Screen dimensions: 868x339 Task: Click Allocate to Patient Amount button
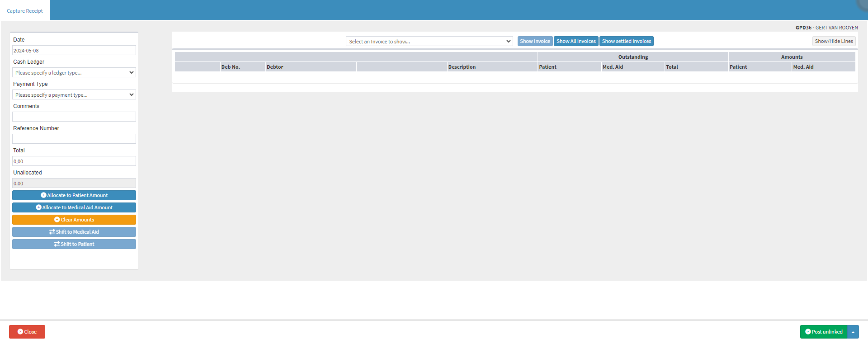pyautogui.click(x=74, y=195)
